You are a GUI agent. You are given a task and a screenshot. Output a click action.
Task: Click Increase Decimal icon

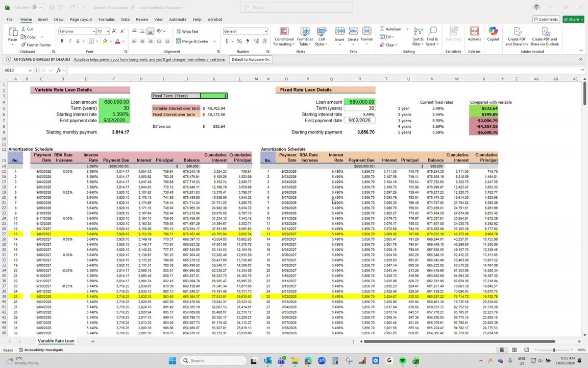(x=257, y=41)
